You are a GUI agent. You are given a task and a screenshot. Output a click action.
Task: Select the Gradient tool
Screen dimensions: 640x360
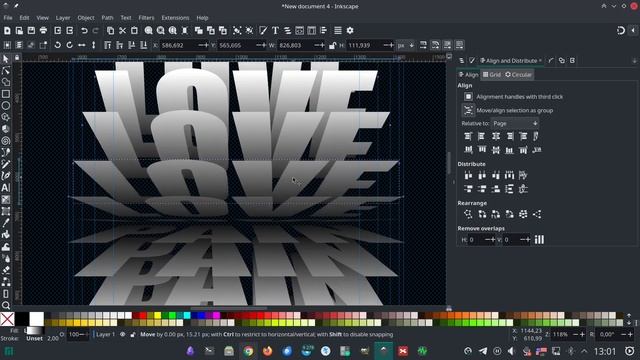pos(6,200)
